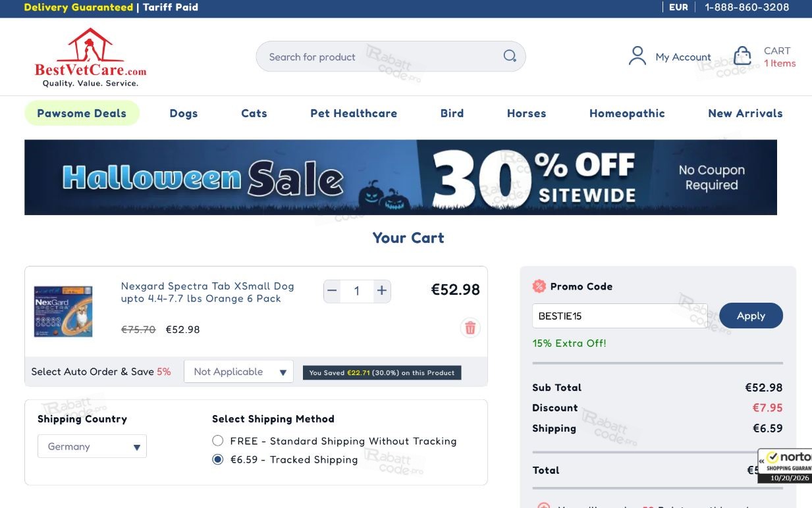The image size is (812, 508).
Task: Remove item with the trash icon
Action: click(470, 328)
